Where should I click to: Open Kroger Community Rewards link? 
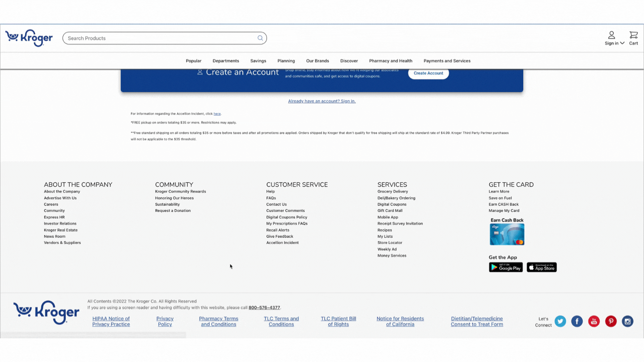181,191
